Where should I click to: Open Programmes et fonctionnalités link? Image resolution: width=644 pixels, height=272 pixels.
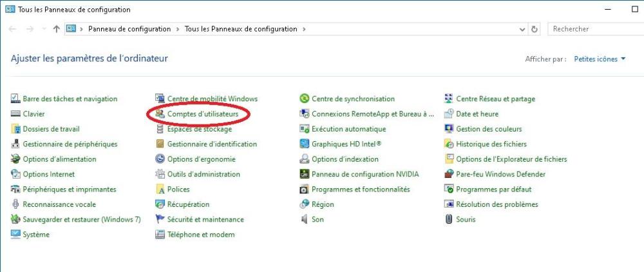coord(361,189)
